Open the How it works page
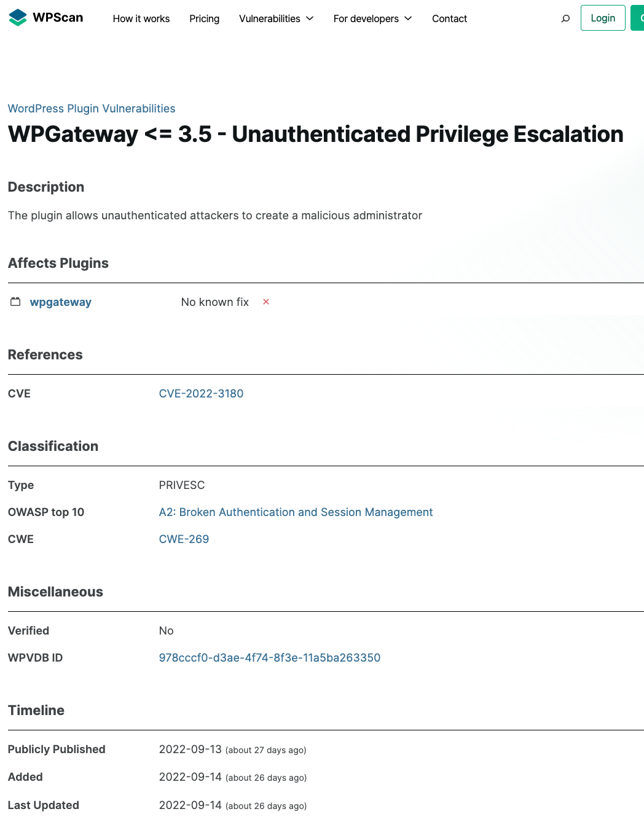The image size is (644, 833). (x=141, y=18)
